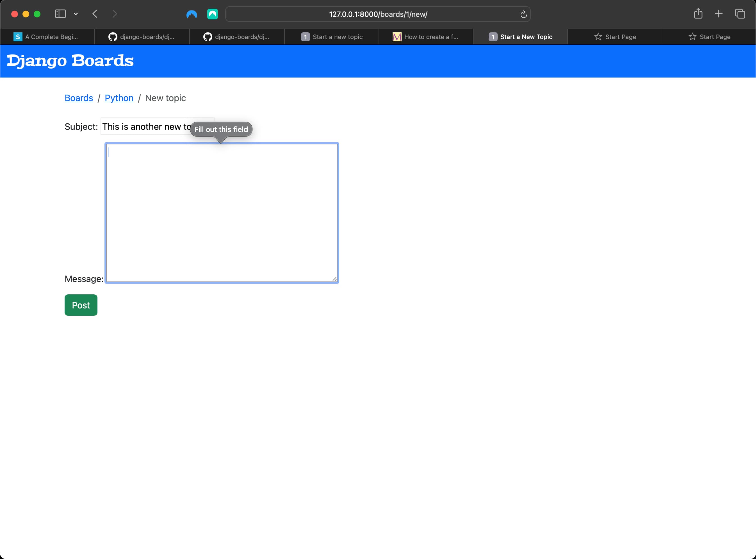Switch to 'A Complete Begi...' tab
This screenshot has width=756, height=559.
47,37
